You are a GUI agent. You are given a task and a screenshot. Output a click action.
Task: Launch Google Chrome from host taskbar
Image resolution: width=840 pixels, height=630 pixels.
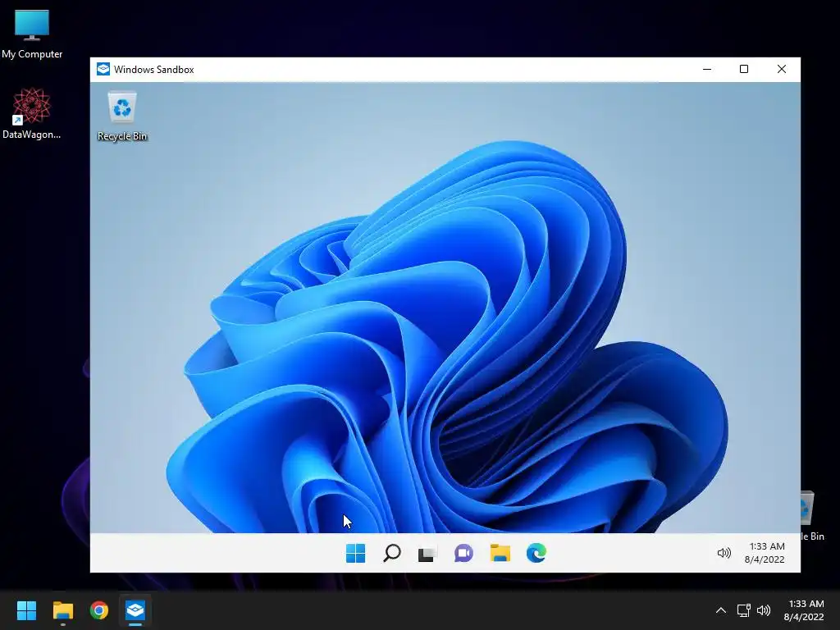(99, 610)
